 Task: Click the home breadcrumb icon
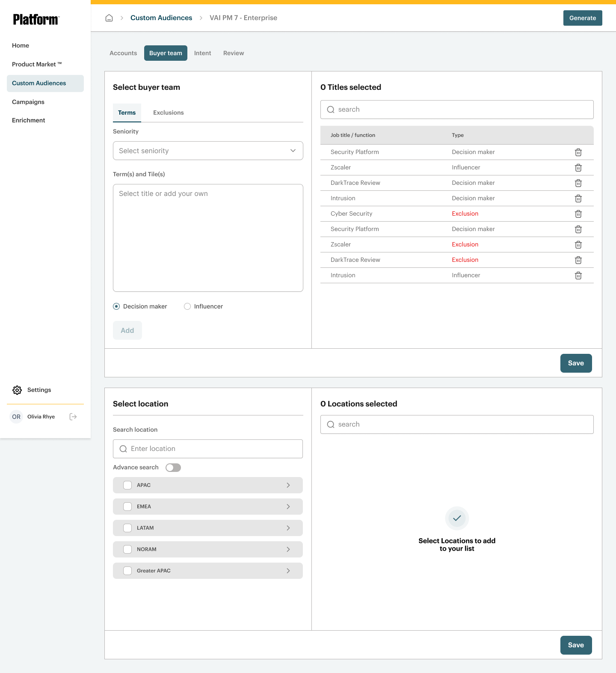pyautogui.click(x=109, y=18)
